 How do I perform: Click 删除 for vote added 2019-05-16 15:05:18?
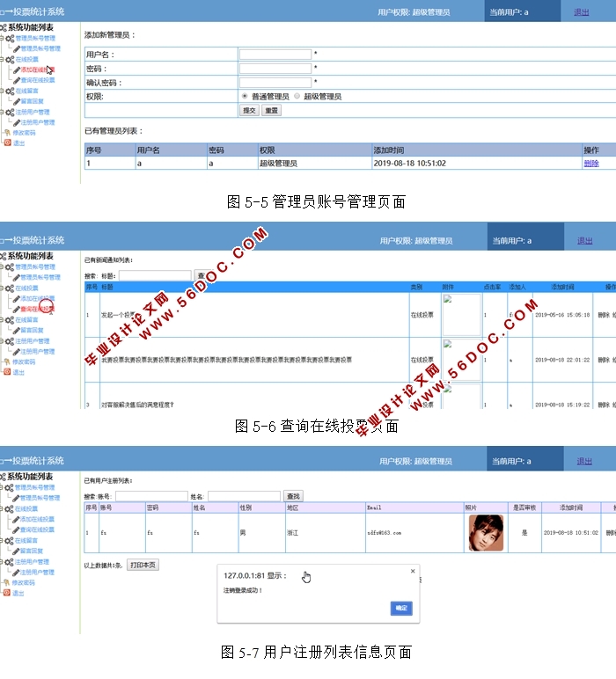pyautogui.click(x=604, y=315)
